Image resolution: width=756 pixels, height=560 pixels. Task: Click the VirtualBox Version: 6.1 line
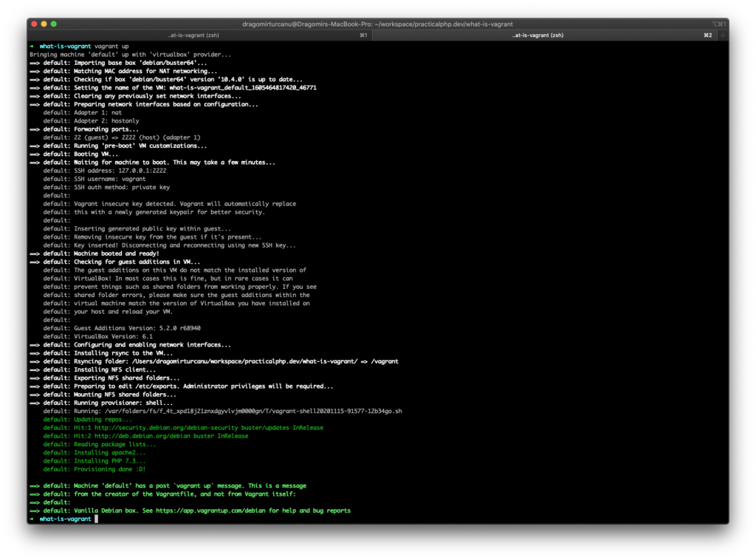pyautogui.click(x=113, y=336)
